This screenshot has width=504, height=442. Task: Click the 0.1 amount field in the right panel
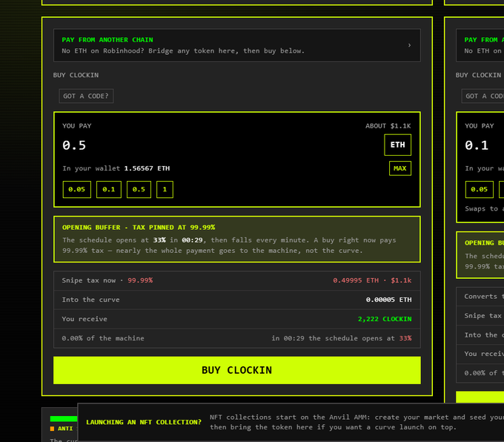tap(477, 145)
